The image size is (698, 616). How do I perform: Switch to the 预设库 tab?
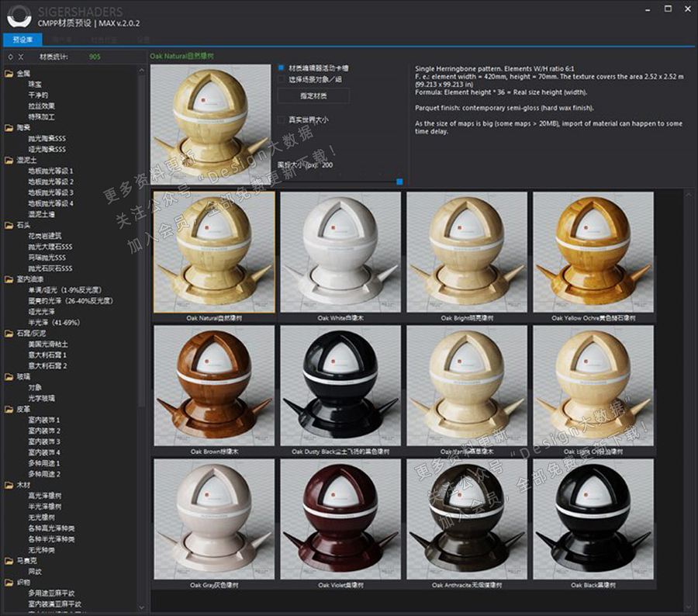23,39
